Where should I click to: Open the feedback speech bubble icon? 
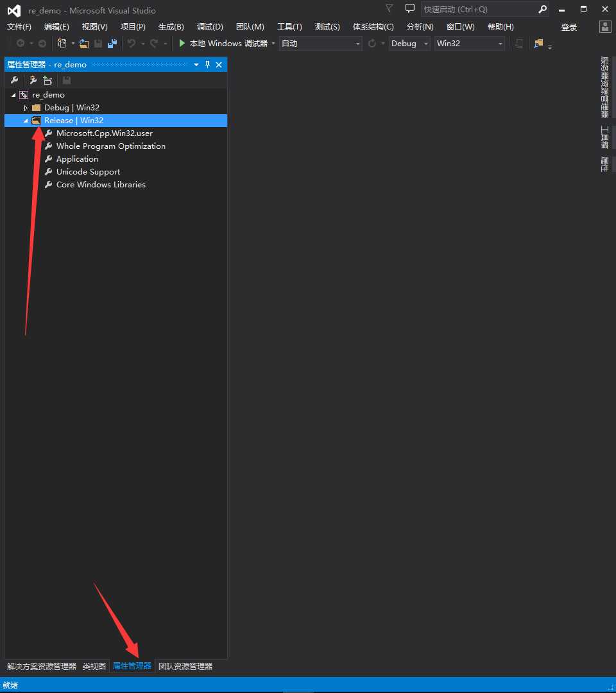coord(409,9)
